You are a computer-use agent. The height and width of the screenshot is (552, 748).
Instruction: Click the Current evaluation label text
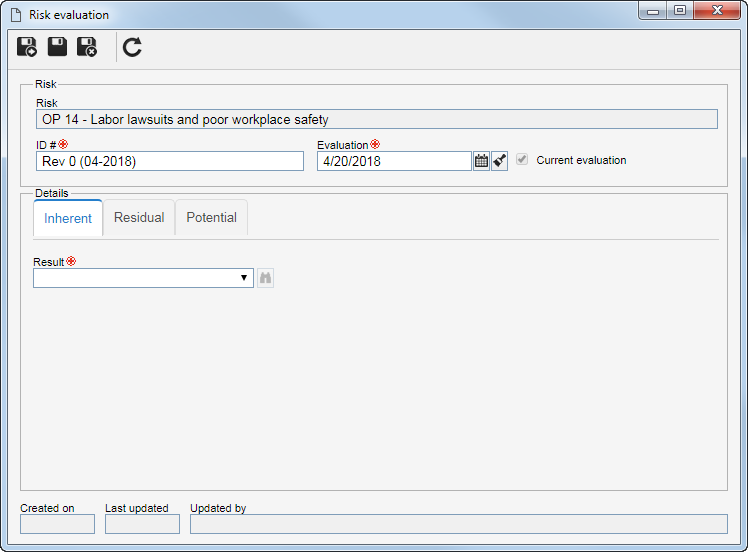581,160
